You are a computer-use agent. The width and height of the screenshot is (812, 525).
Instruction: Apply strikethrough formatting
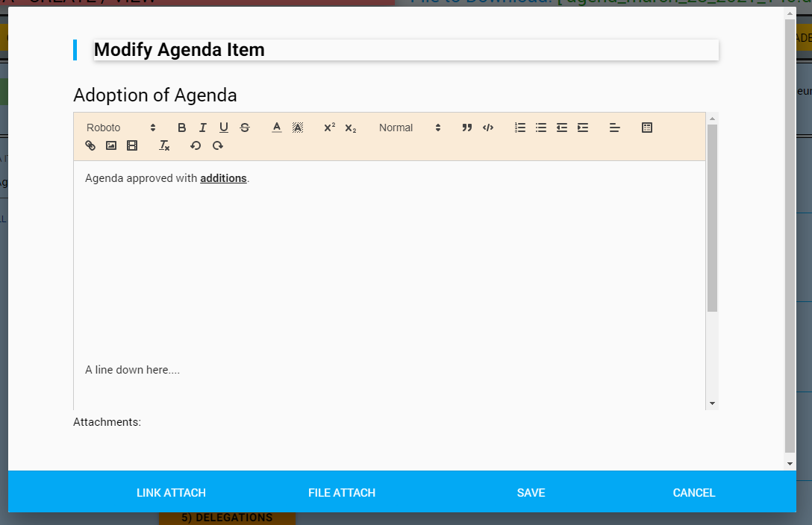tap(245, 128)
